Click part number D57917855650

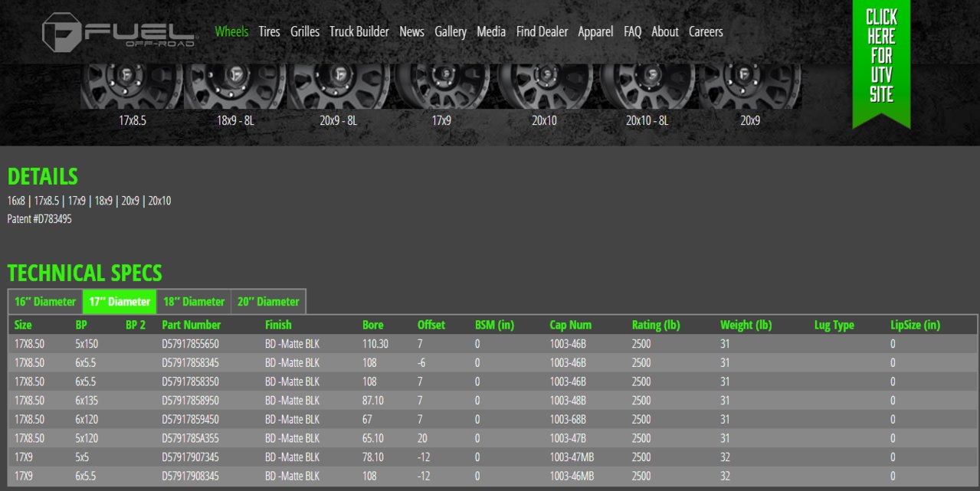point(190,344)
